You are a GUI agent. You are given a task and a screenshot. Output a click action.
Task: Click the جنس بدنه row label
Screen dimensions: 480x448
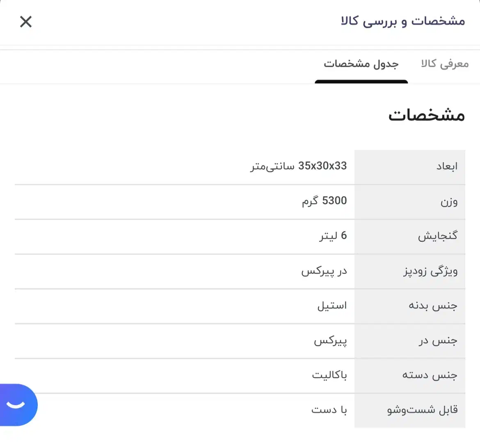(x=433, y=306)
